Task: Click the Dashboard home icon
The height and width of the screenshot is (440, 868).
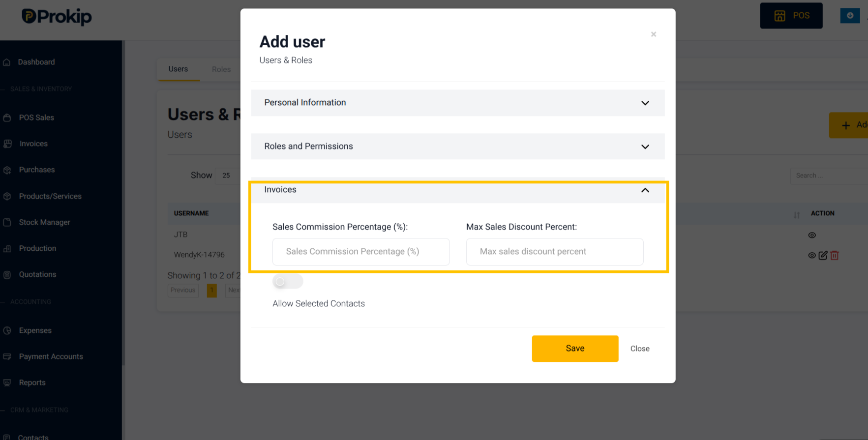Action: (x=7, y=62)
